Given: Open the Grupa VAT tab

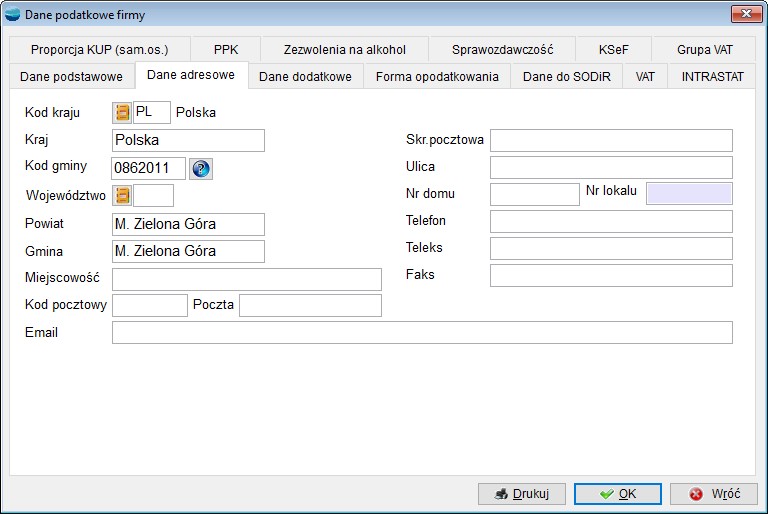Looking at the screenshot, I should point(705,49).
